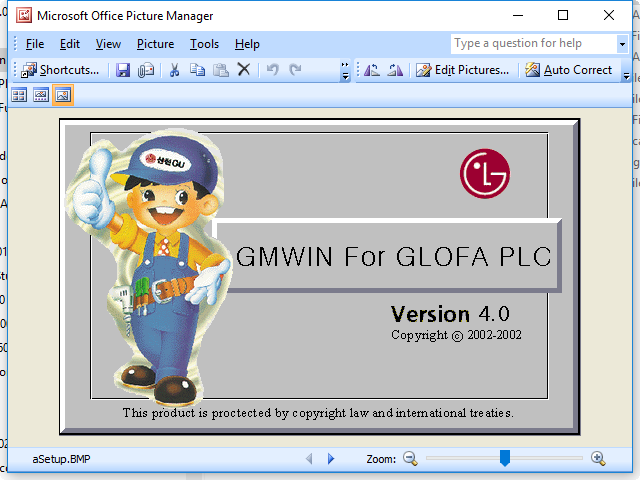Open the Shortcuts pane button
The width and height of the screenshot is (640, 480).
pyautogui.click(x=60, y=70)
